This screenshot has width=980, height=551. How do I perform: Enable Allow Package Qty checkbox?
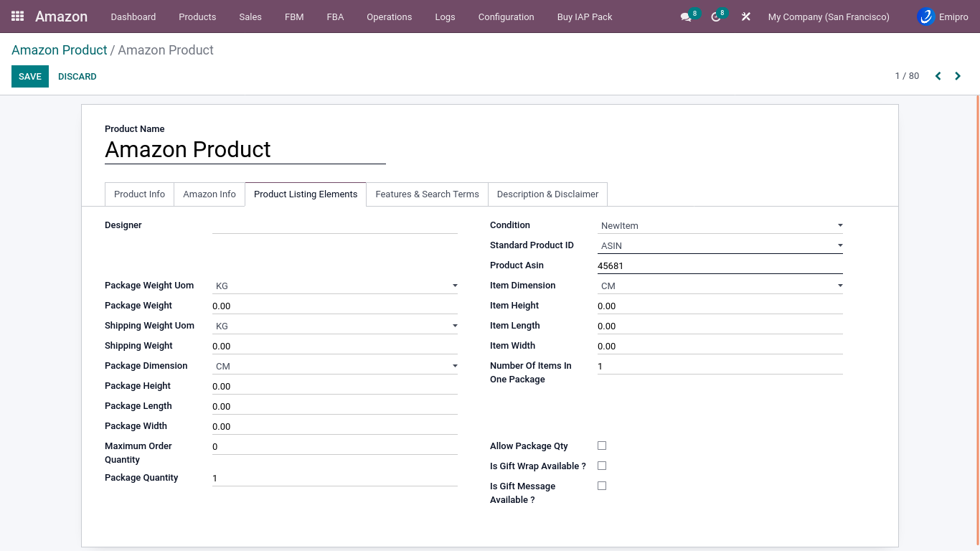(x=602, y=446)
